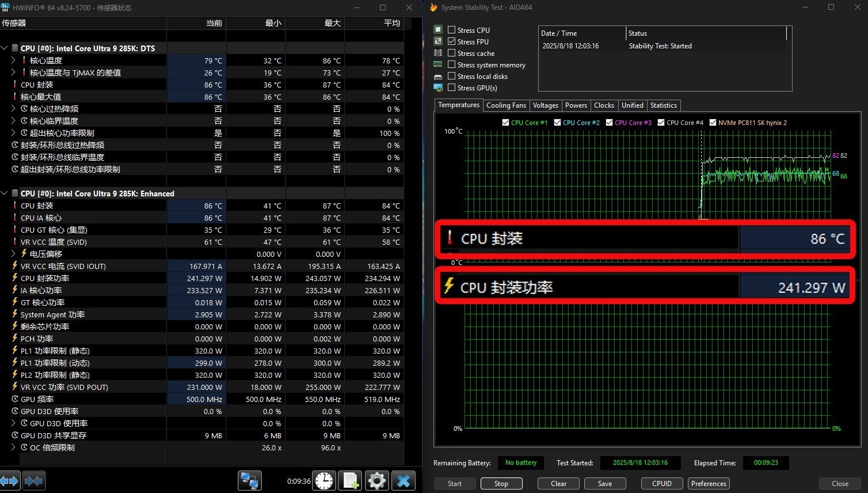Enable the Stress cache checkbox

pyautogui.click(x=452, y=53)
